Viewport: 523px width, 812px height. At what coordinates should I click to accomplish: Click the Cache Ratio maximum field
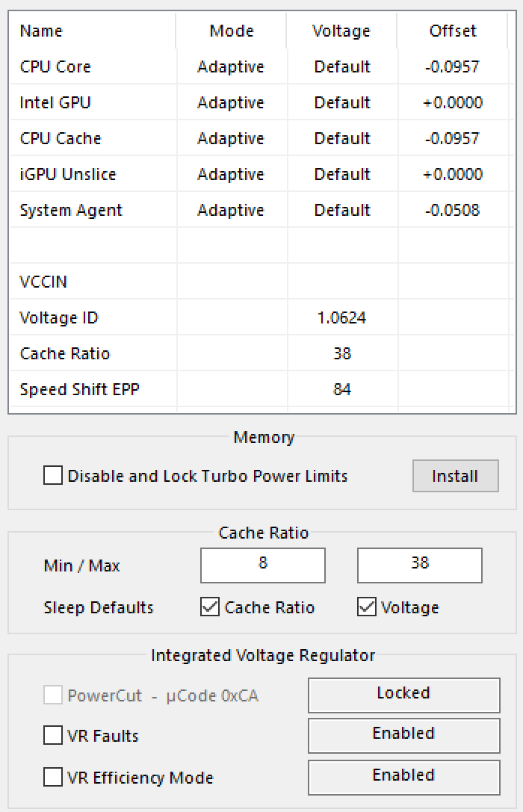(420, 565)
